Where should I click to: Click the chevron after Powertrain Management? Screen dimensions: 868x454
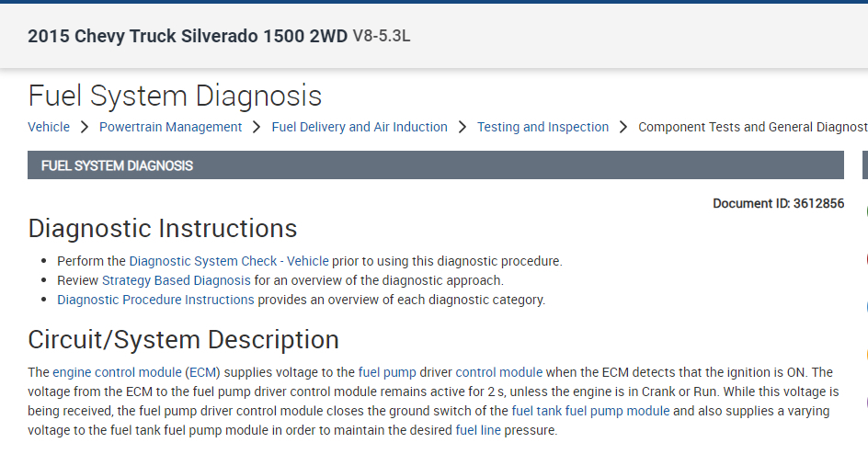(257, 127)
